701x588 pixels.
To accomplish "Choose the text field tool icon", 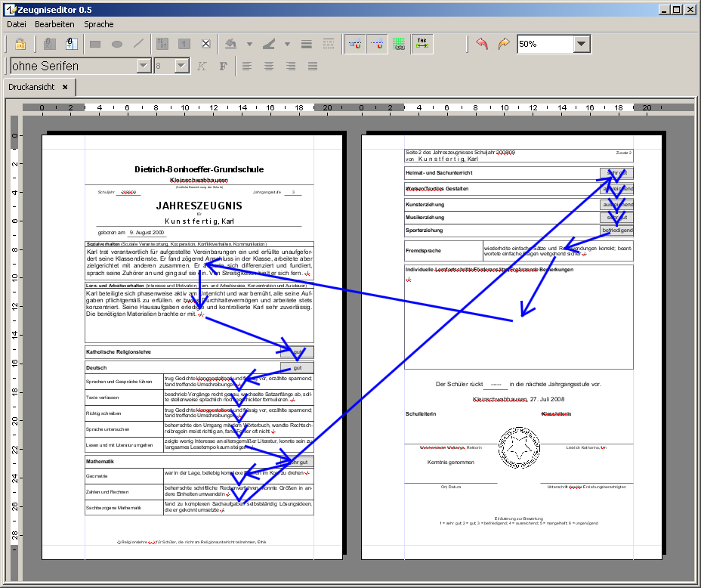I will (x=162, y=44).
